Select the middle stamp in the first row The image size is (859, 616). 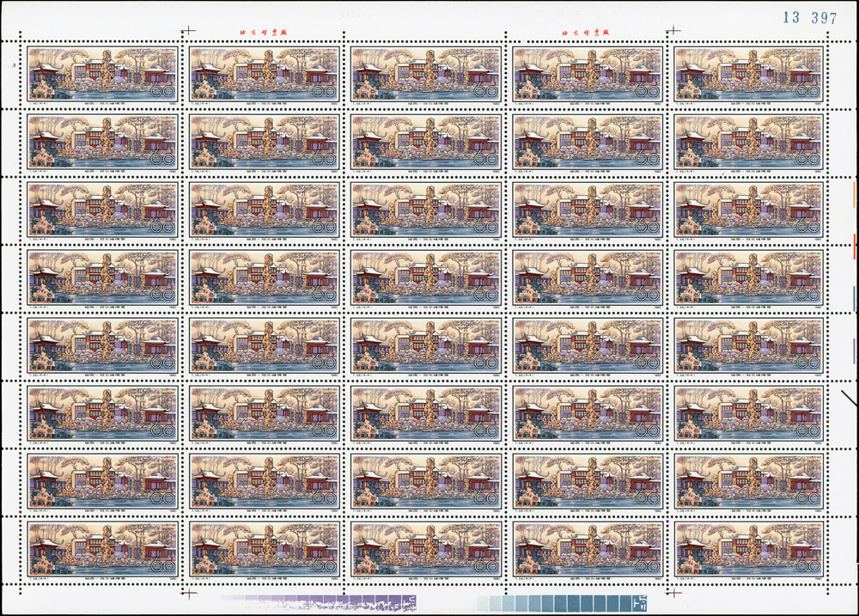(x=426, y=76)
